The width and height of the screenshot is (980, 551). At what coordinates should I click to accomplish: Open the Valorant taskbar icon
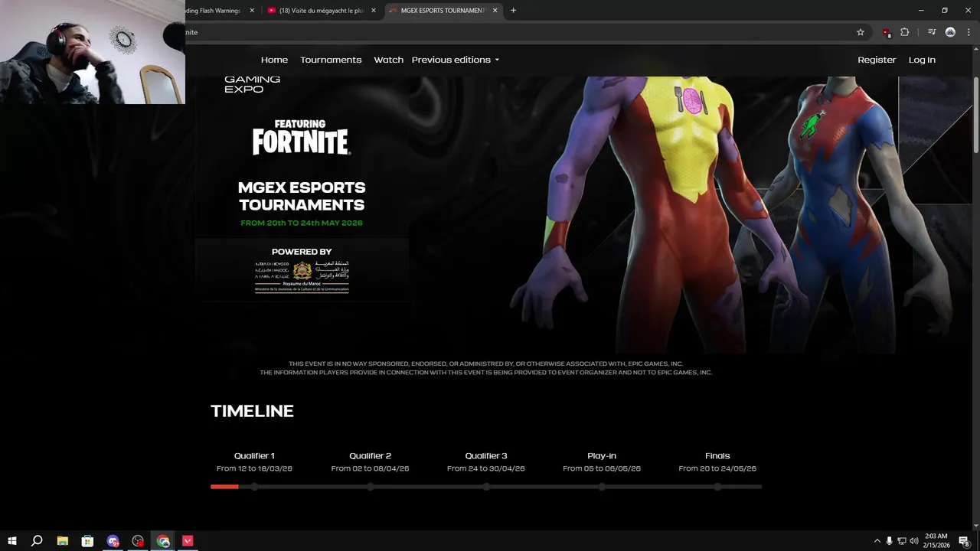188,541
